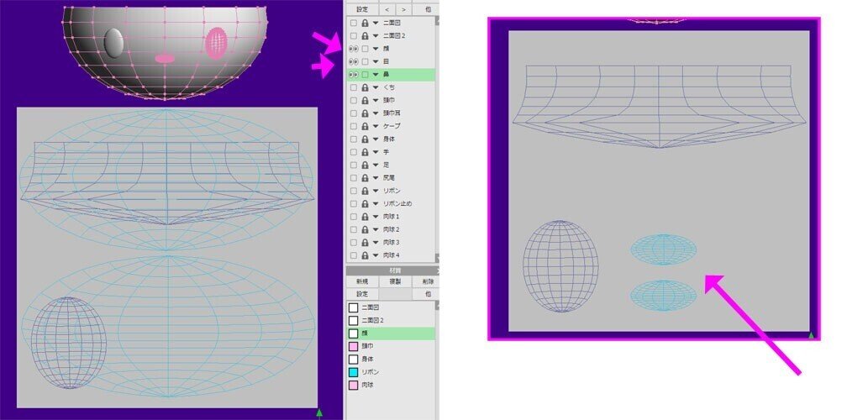The image size is (868, 420).
Task: Unlock 肉球2 with its lock icon
Action: 365,229
